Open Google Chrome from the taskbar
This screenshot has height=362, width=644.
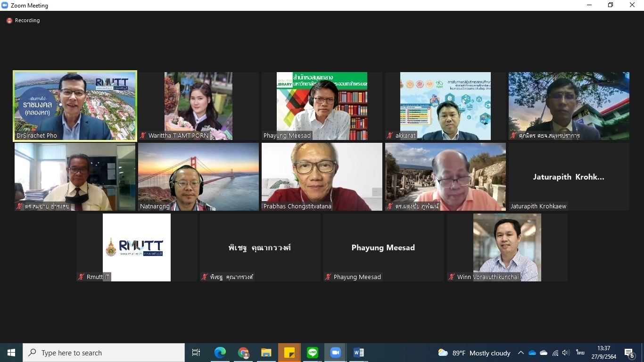pos(243,353)
